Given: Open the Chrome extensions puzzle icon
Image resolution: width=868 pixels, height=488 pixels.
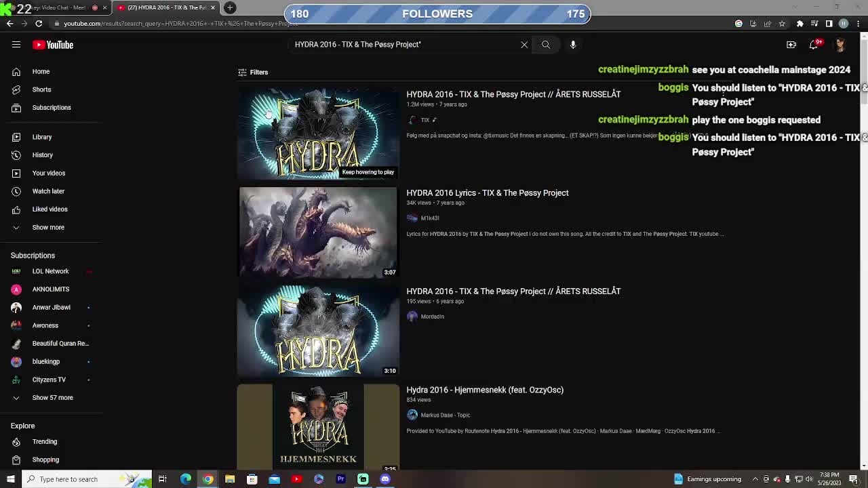Looking at the screenshot, I should pyautogui.click(x=800, y=24).
